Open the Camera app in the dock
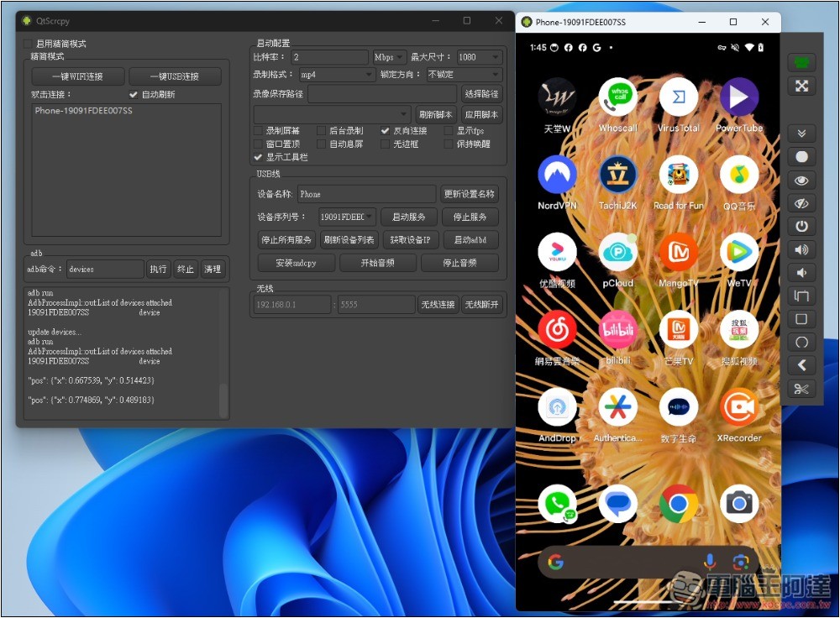840x618 pixels. pos(739,504)
